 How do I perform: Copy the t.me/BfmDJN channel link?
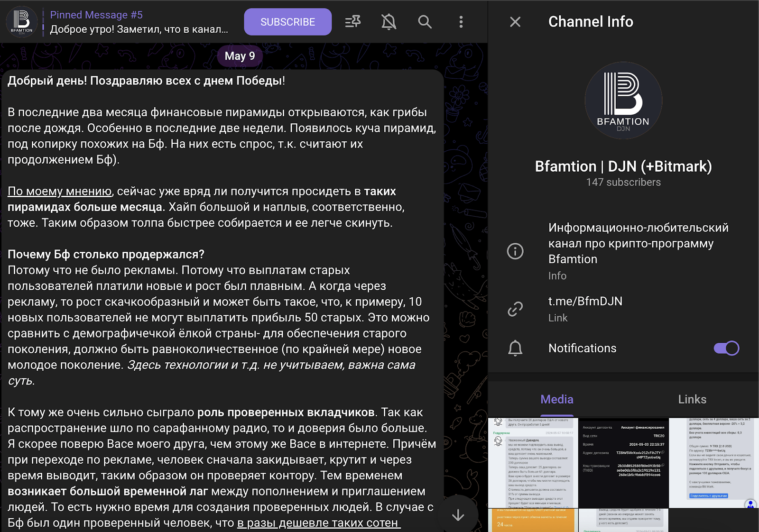tap(585, 301)
